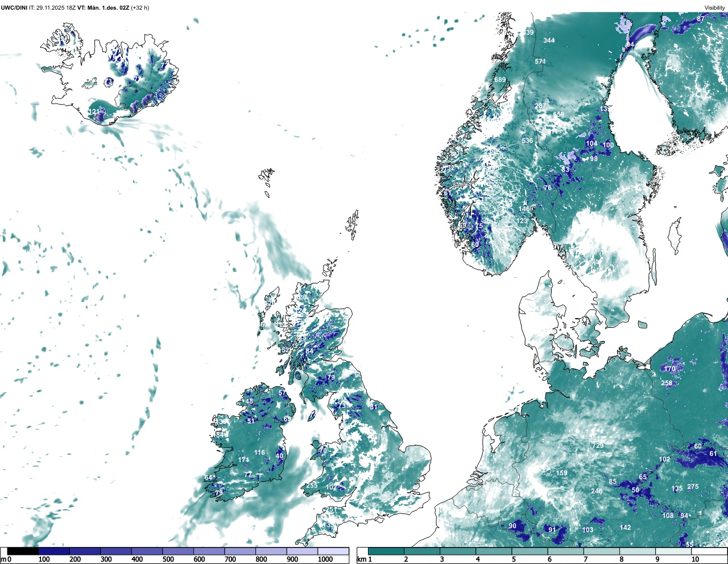Click the palest lavender swatch above 1000 m
728x564 pixels.
click(333, 551)
